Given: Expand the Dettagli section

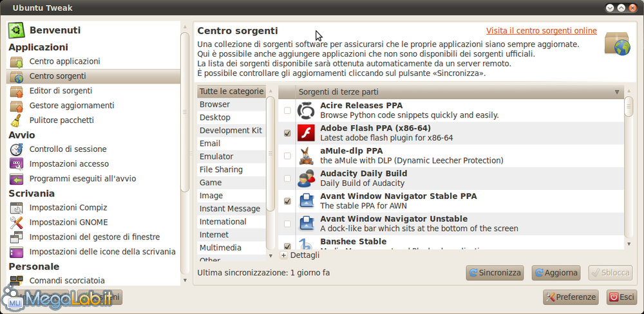Looking at the screenshot, I should pyautogui.click(x=284, y=255).
